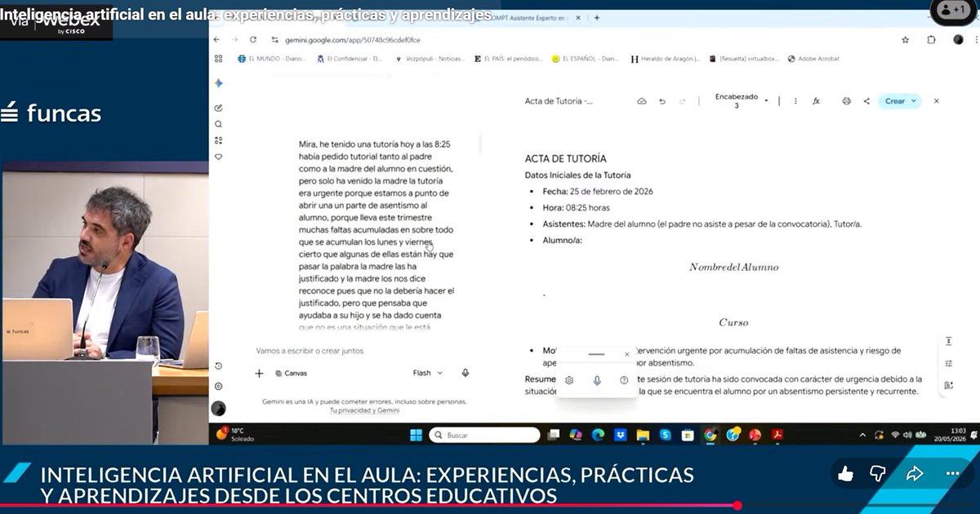Open the [Resuelta] virtualbox bookmark
The image size is (980, 514).
(x=744, y=59)
